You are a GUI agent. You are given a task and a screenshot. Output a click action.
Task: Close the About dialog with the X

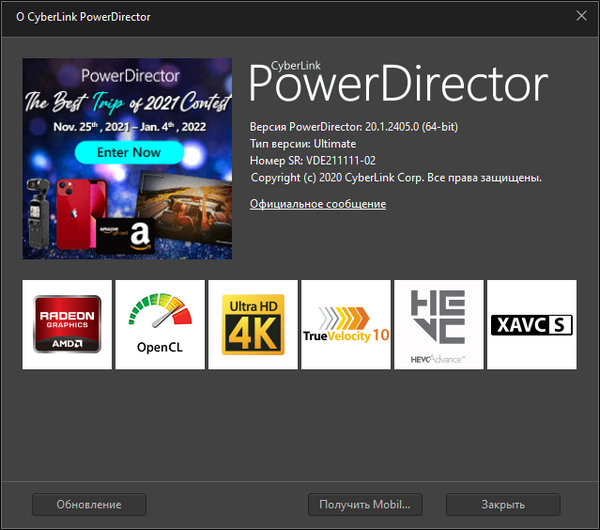click(x=581, y=15)
